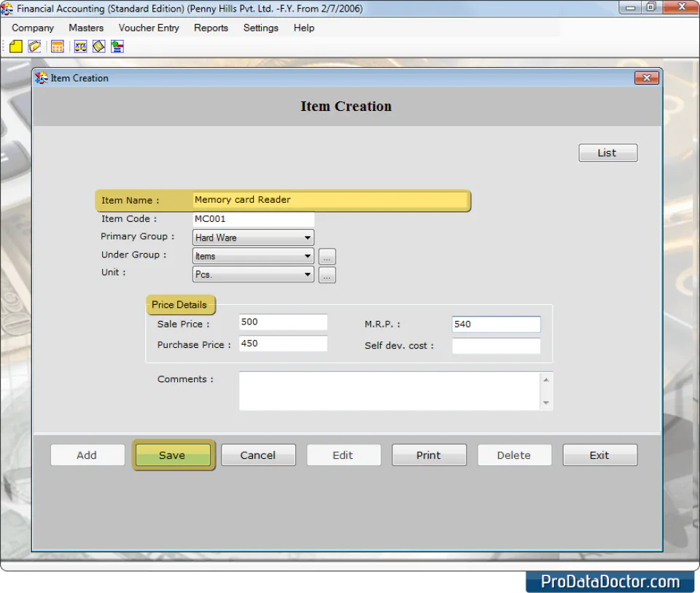Click the plus-minus calculator toolbar icon
Screen dimensions: 700x593
tap(117, 47)
